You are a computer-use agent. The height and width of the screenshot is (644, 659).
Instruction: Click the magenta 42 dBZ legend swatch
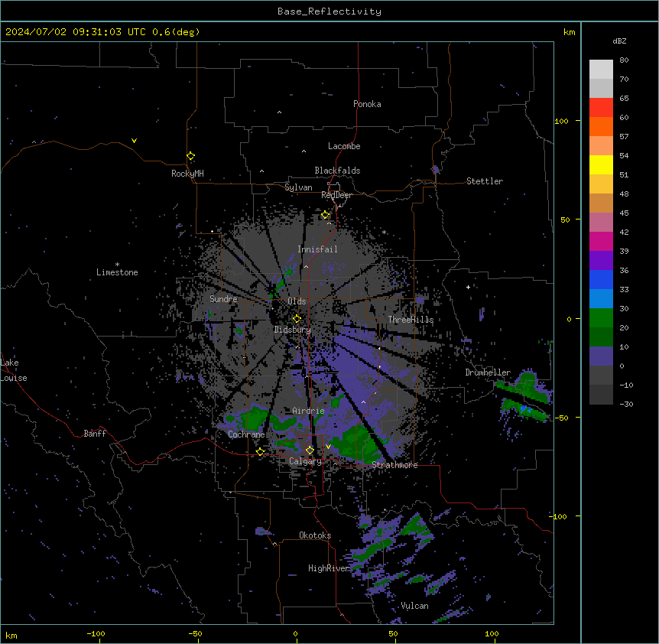[x=601, y=241]
